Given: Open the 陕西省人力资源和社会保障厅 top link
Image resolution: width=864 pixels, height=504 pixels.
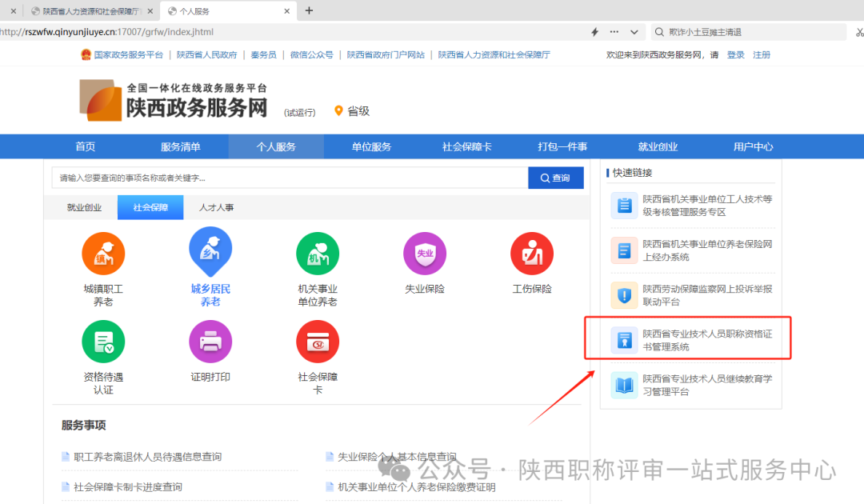Looking at the screenshot, I should click(494, 54).
